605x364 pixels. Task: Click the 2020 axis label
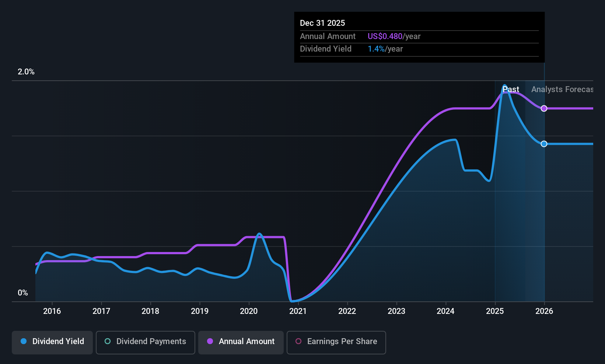pos(249,311)
